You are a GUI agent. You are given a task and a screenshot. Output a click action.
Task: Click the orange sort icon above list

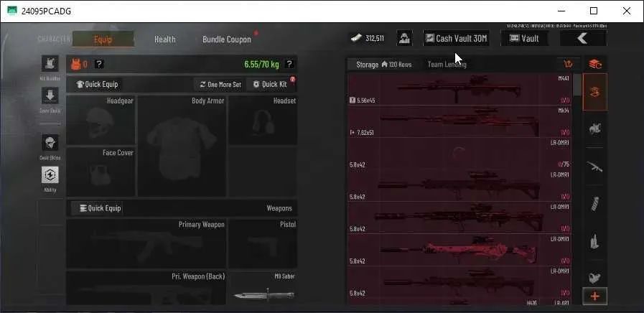click(569, 64)
